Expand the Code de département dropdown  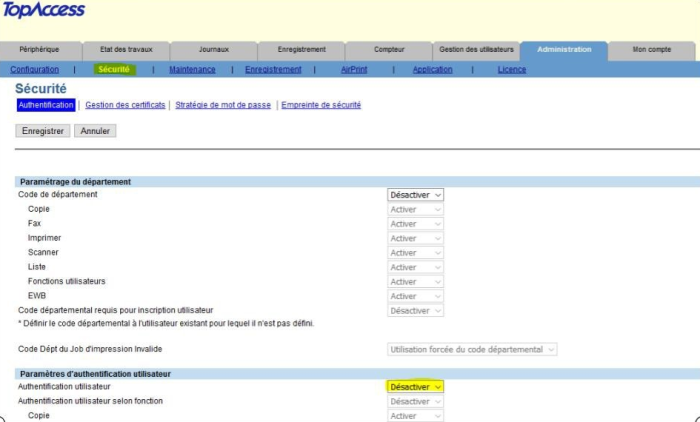(x=415, y=195)
